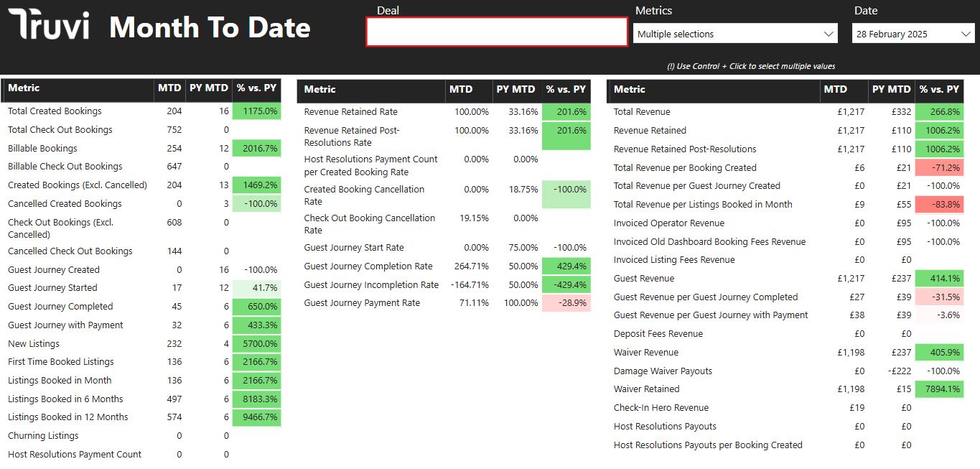Select the Revenue Retained Rate metric
The height and width of the screenshot is (469, 980).
pos(350,112)
